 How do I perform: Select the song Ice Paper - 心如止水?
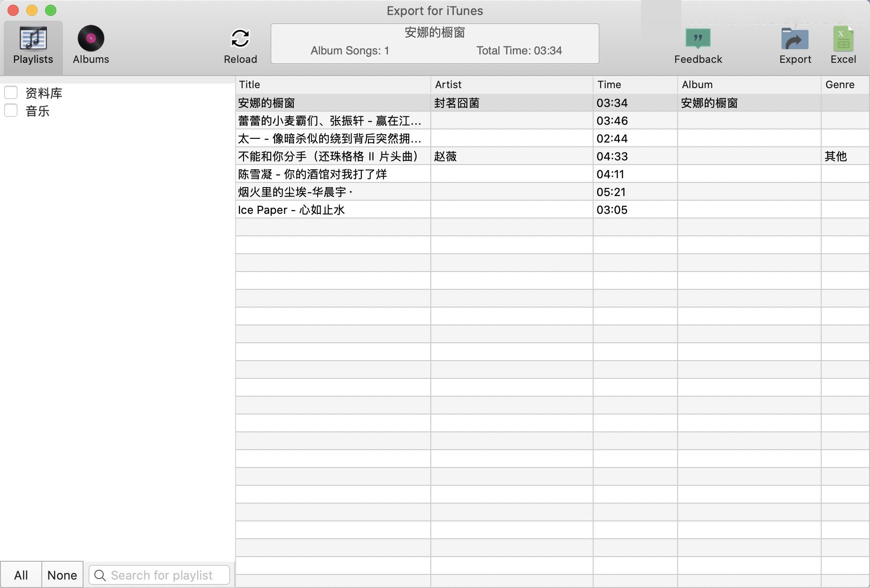pyautogui.click(x=552, y=210)
